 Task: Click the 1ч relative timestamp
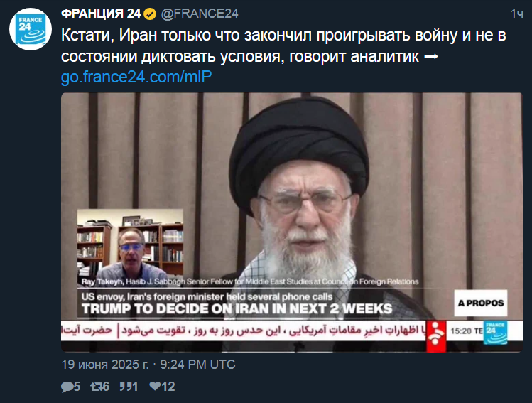[x=517, y=14]
